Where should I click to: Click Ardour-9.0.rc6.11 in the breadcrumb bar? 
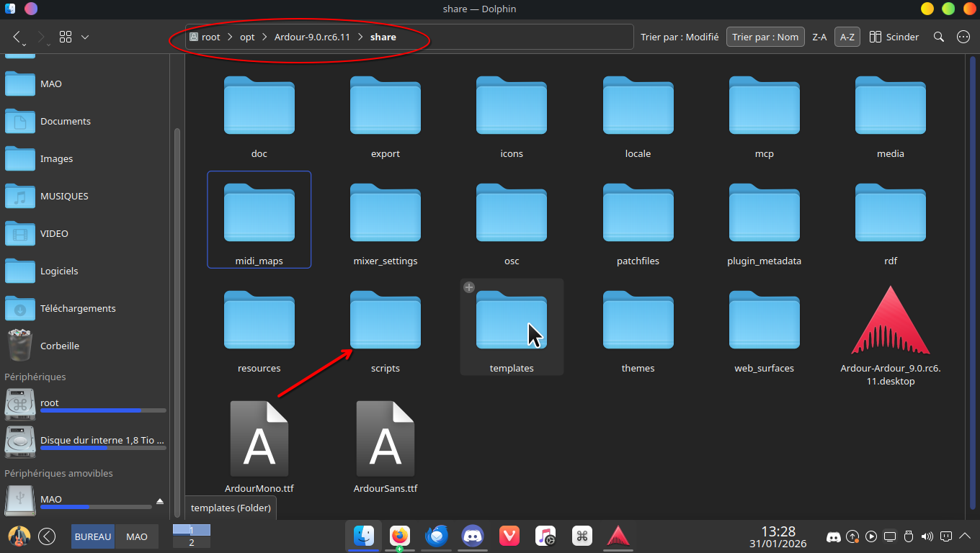[312, 37]
